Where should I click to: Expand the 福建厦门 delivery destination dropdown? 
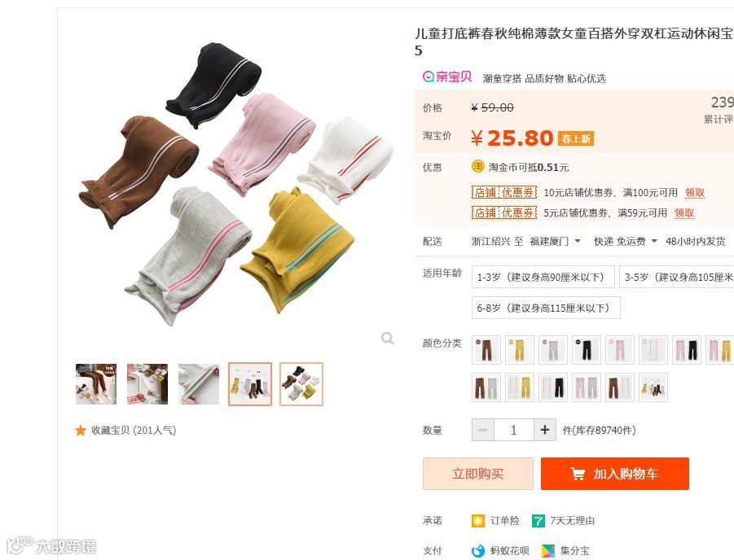pos(555,242)
